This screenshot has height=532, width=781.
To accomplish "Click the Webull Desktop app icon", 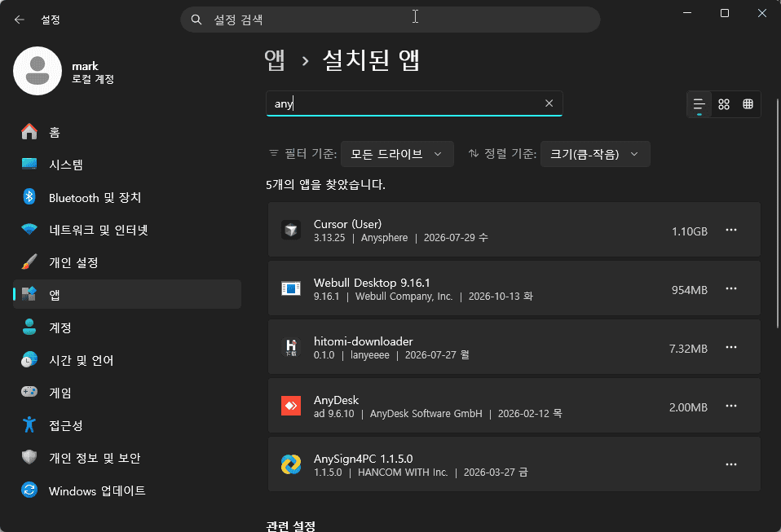I will 291,288.
